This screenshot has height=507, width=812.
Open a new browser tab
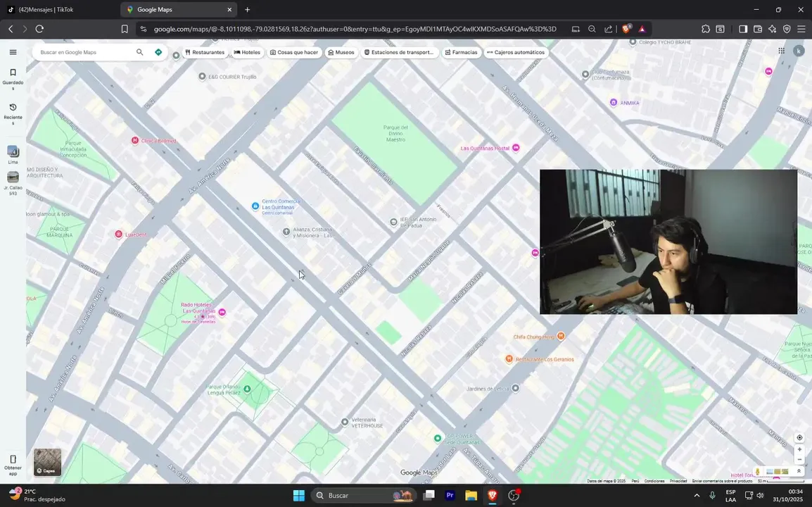247,9
